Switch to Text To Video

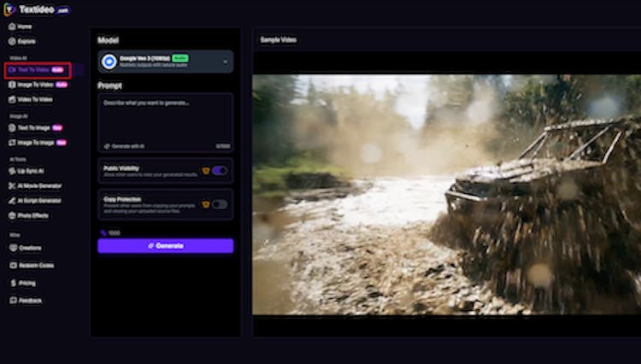click(x=34, y=69)
